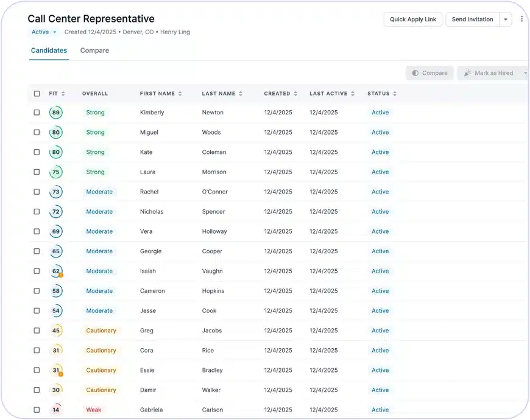This screenshot has width=530, height=420.
Task: Click the Call Center Representative title
Action: pos(91,19)
